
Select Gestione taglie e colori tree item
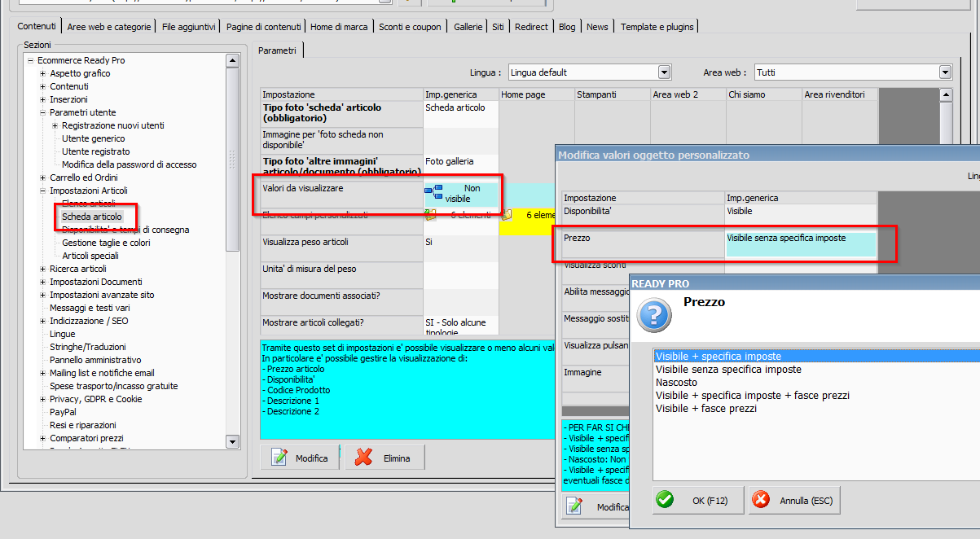(106, 243)
